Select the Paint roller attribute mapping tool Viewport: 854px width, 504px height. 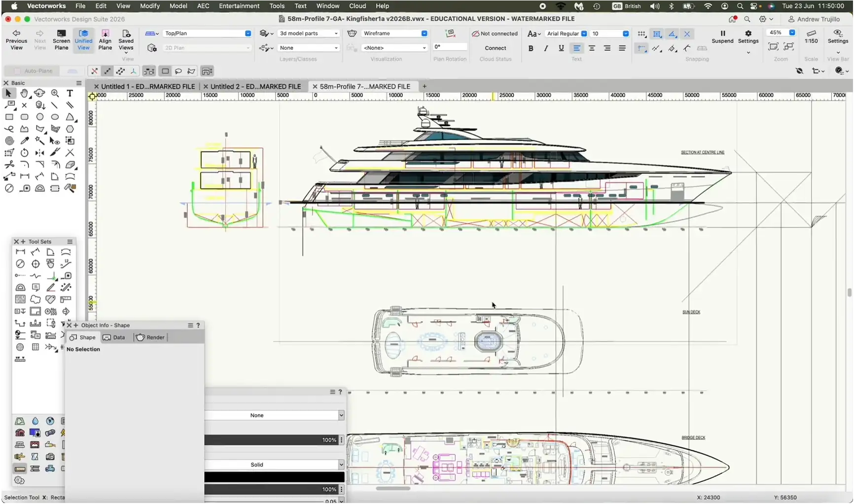pos(70,188)
